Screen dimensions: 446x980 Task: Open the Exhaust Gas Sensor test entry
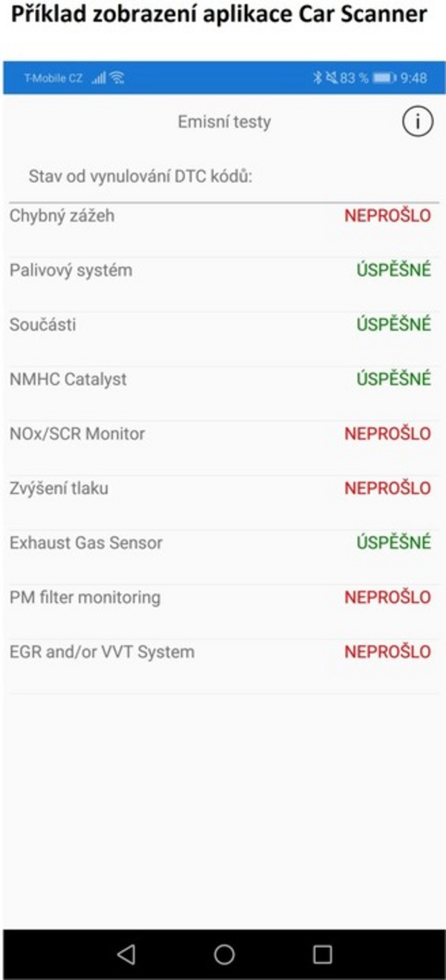pos(223,543)
